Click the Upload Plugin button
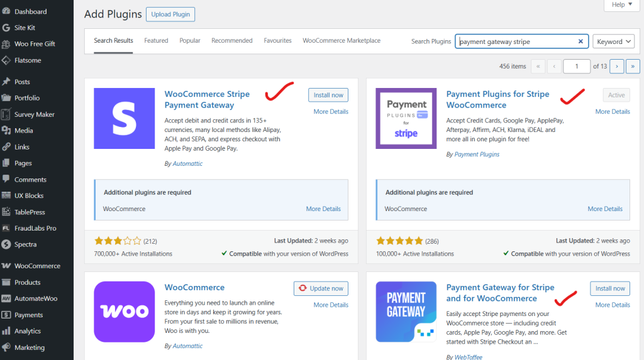The image size is (644, 360). tap(170, 14)
